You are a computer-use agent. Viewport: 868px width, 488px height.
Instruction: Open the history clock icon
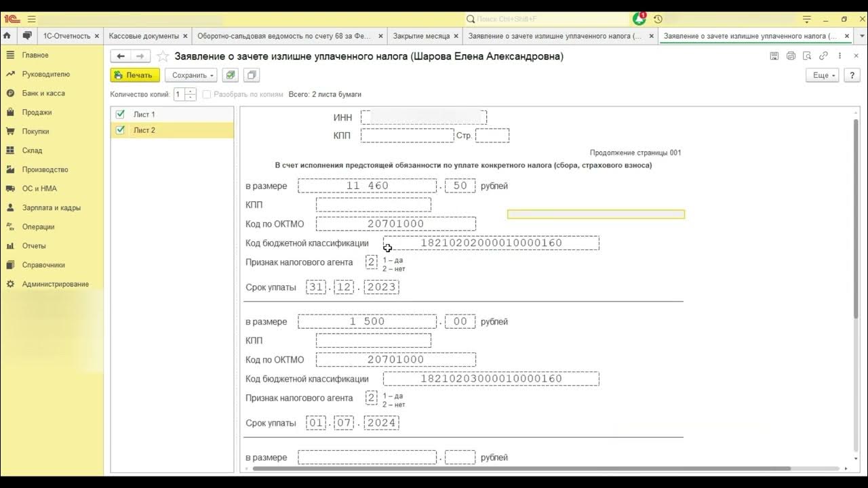pyautogui.click(x=658, y=19)
